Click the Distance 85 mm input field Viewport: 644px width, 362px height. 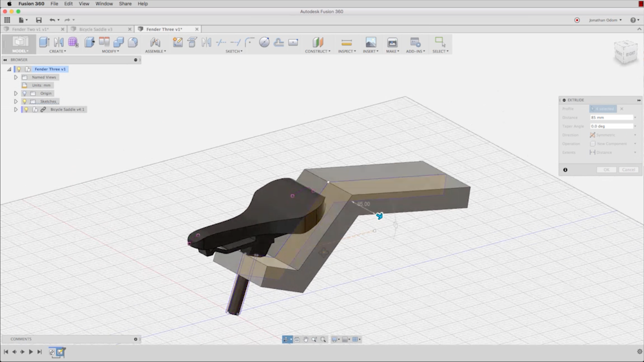click(611, 117)
